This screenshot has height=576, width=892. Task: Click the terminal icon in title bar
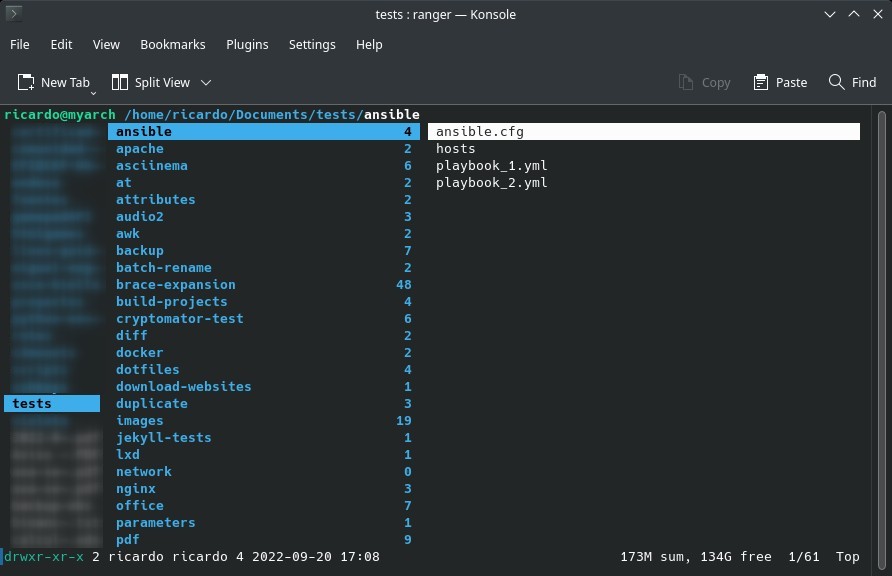coord(14,13)
